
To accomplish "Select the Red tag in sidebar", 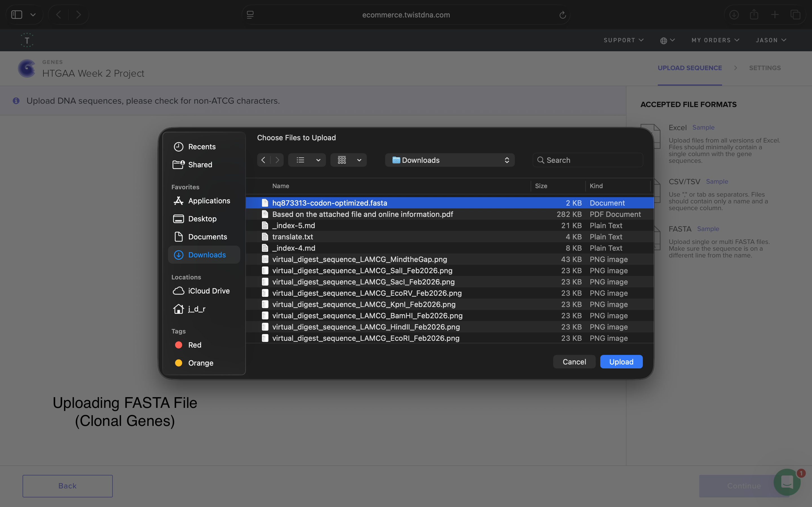I will coord(195,345).
